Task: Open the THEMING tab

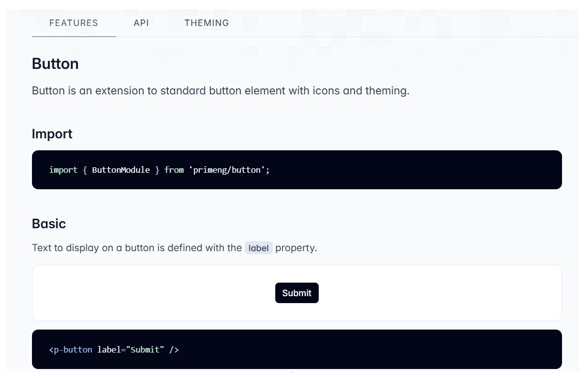Action: (206, 23)
